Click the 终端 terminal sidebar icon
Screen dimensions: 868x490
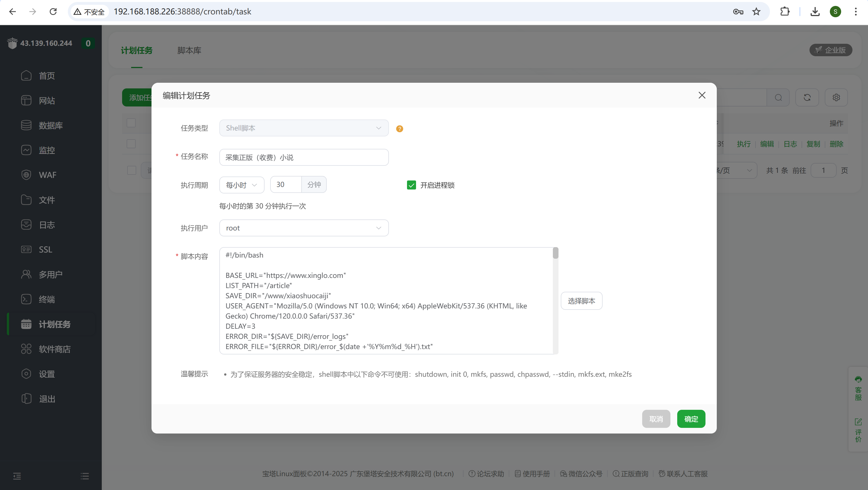pos(26,299)
